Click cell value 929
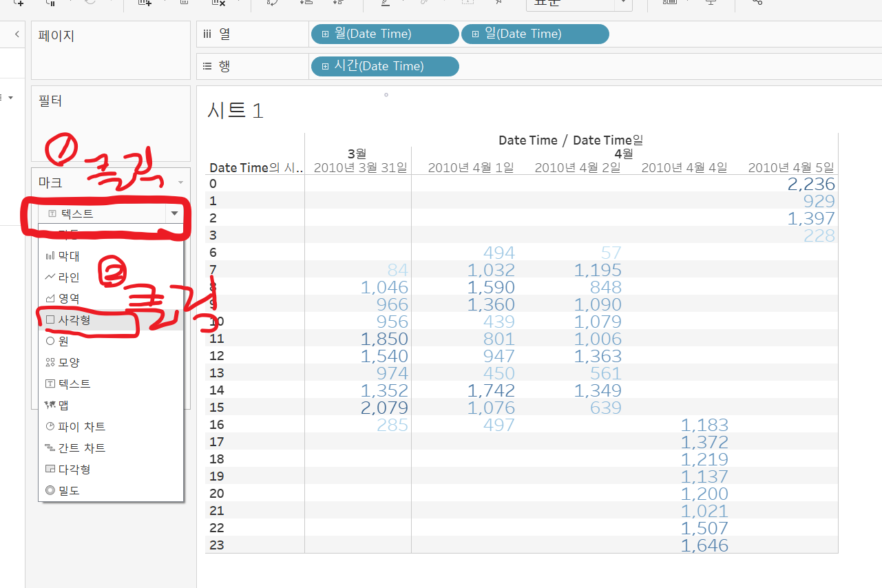Screen dimensions: 882x588 coord(819,201)
